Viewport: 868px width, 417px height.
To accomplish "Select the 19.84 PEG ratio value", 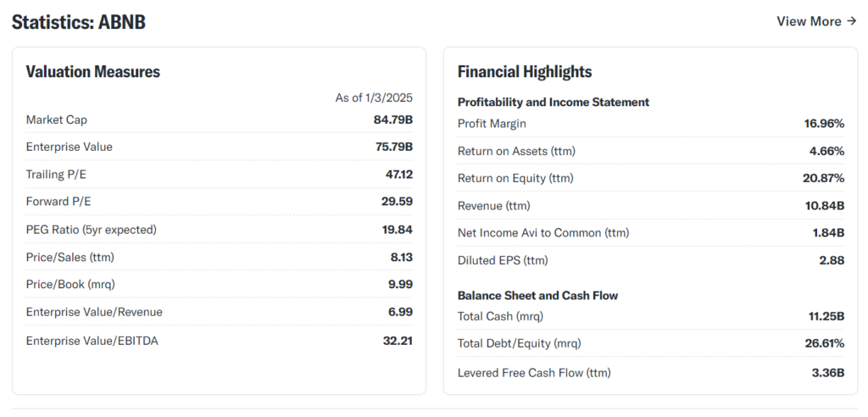I will pos(397,230).
